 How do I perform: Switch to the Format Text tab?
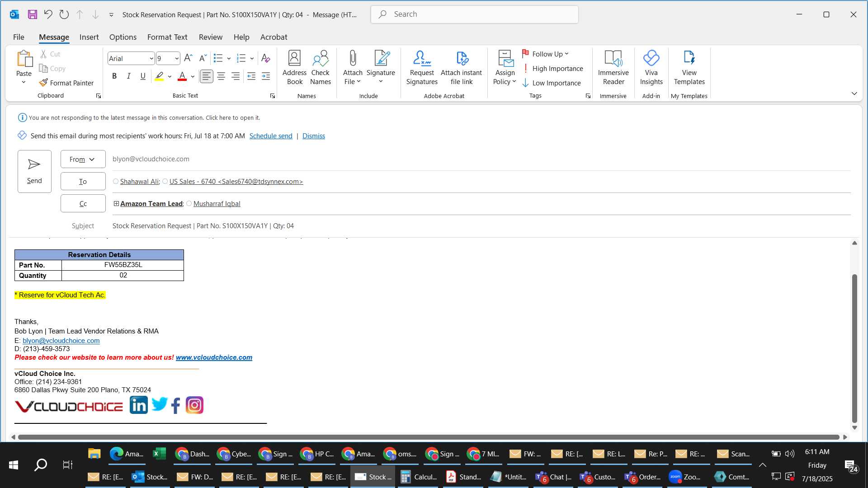click(x=167, y=37)
